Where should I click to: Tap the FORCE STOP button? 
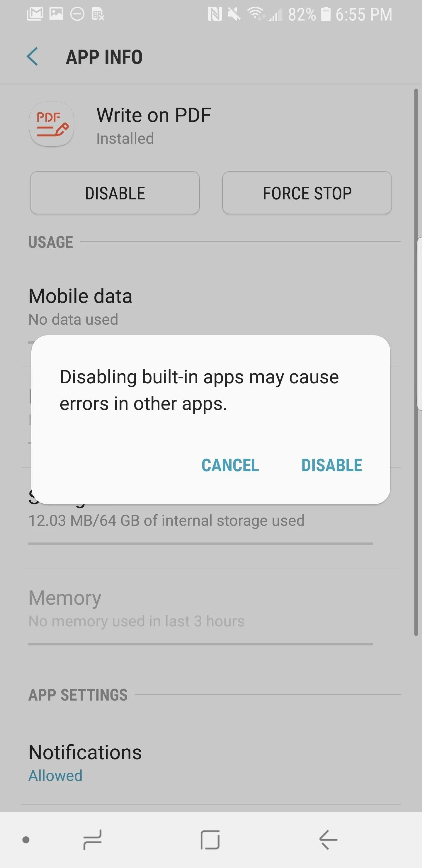(x=307, y=193)
